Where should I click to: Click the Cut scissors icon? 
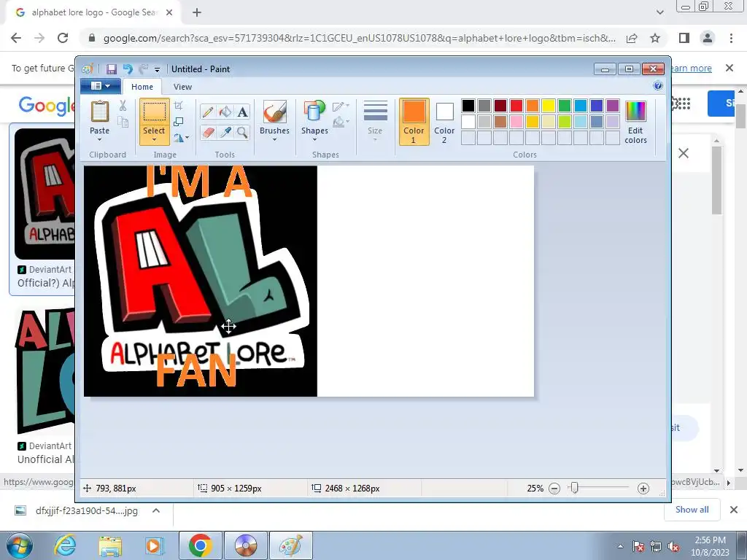(x=123, y=106)
